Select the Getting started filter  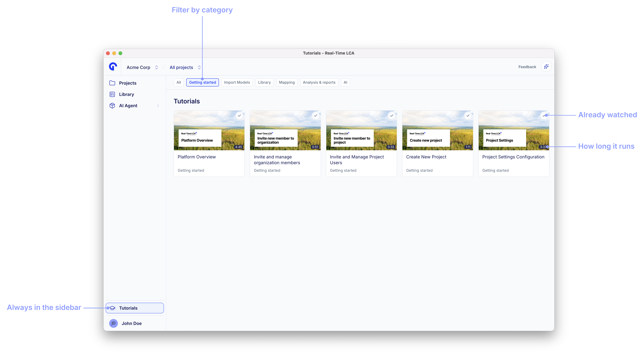pyautogui.click(x=202, y=82)
